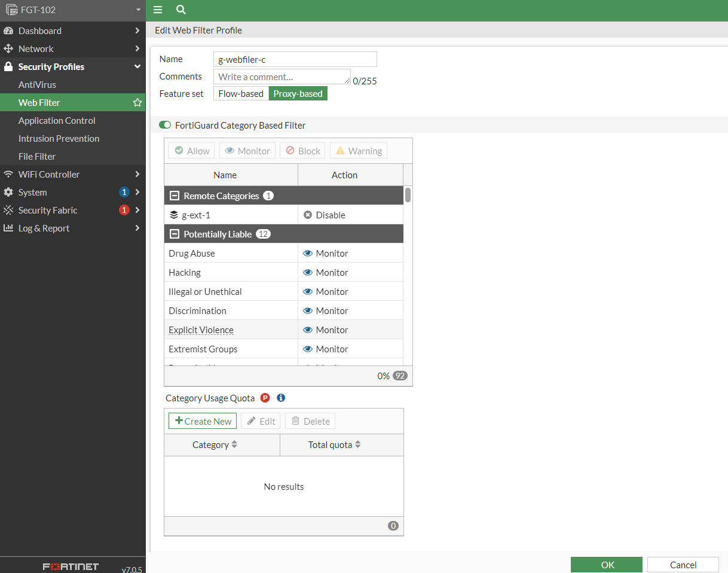
Task: Click the Name input field
Action: point(295,59)
